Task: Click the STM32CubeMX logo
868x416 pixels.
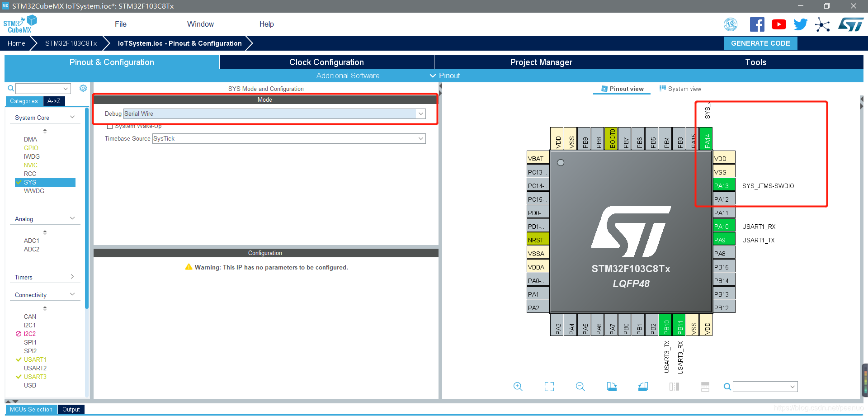Action: 20,24
